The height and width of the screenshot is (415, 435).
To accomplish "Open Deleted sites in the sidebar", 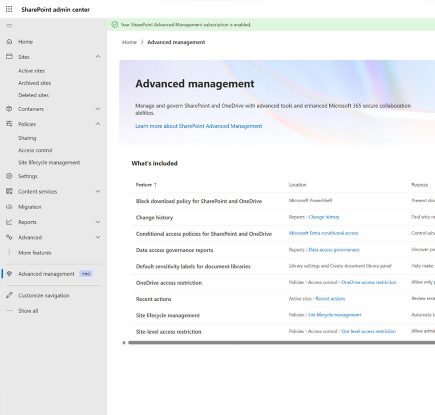I will pos(33,95).
